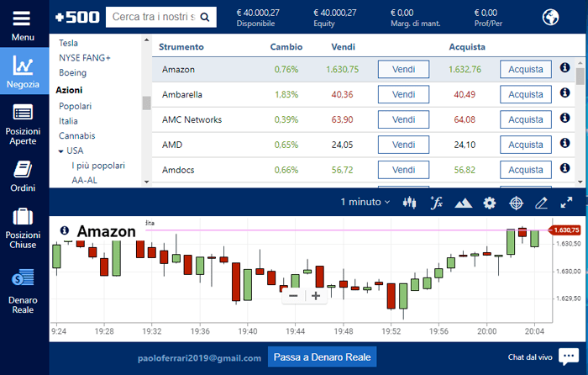Click category list scroll down arrow
The width and height of the screenshot is (588, 375).
point(147,182)
